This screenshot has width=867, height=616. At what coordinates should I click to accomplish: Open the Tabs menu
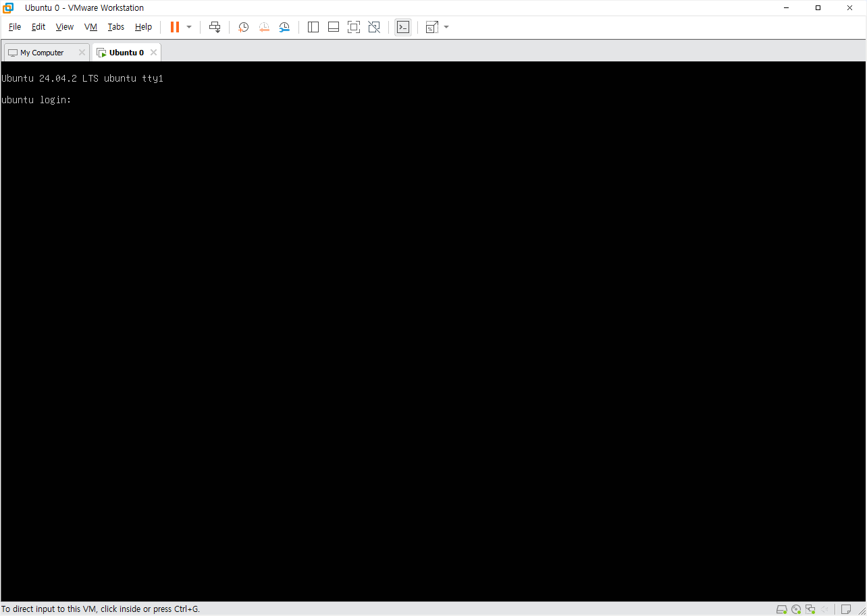(116, 27)
